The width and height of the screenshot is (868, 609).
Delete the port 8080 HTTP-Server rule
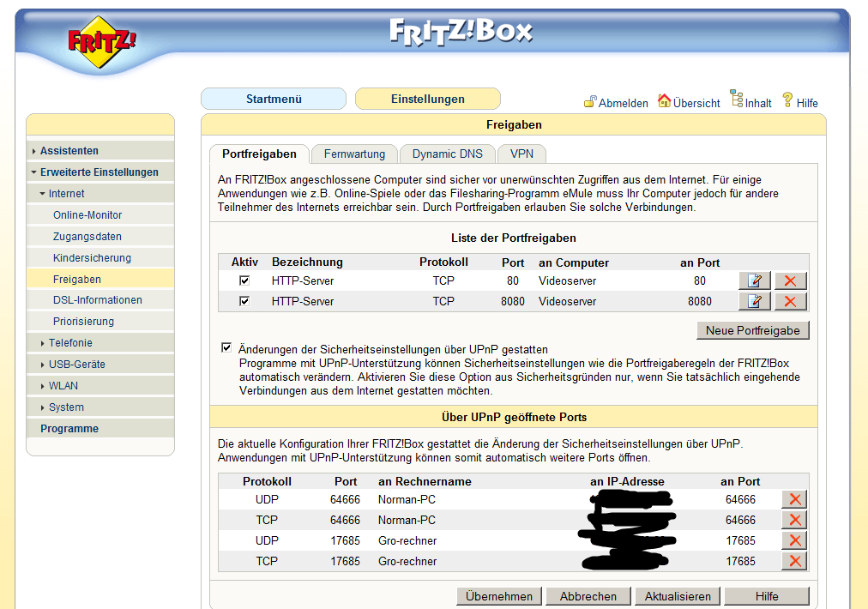coord(790,301)
